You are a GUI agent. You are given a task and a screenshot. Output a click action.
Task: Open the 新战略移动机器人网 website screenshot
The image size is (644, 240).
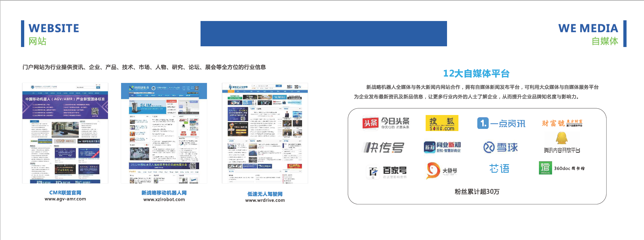click(x=164, y=133)
